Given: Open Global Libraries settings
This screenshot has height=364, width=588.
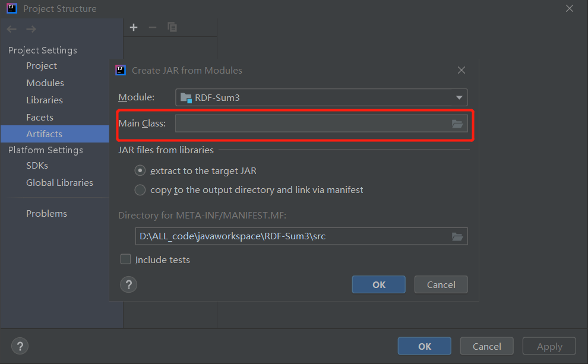Looking at the screenshot, I should (x=59, y=182).
